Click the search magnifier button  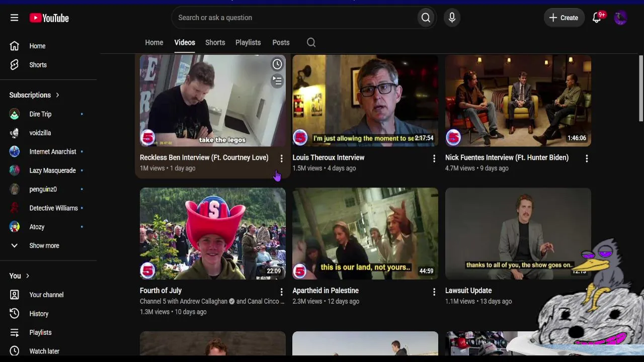[426, 18]
